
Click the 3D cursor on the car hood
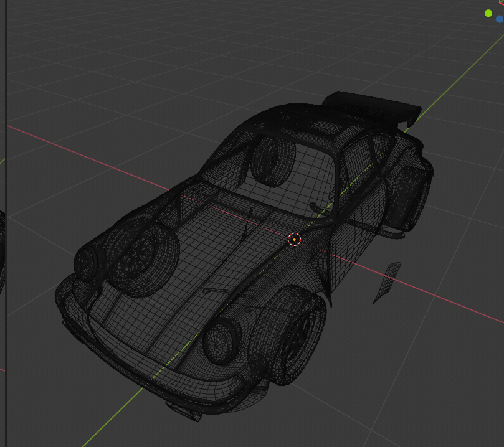pos(294,240)
